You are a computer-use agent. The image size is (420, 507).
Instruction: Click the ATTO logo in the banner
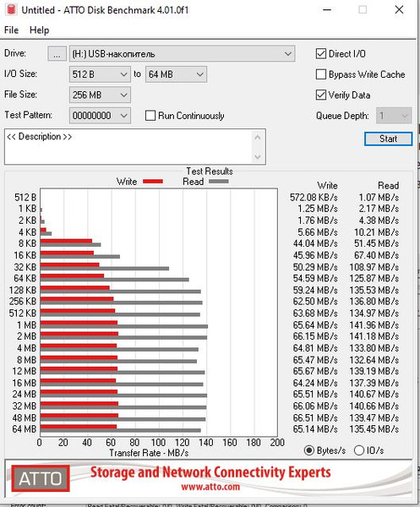pyautogui.click(x=41, y=478)
